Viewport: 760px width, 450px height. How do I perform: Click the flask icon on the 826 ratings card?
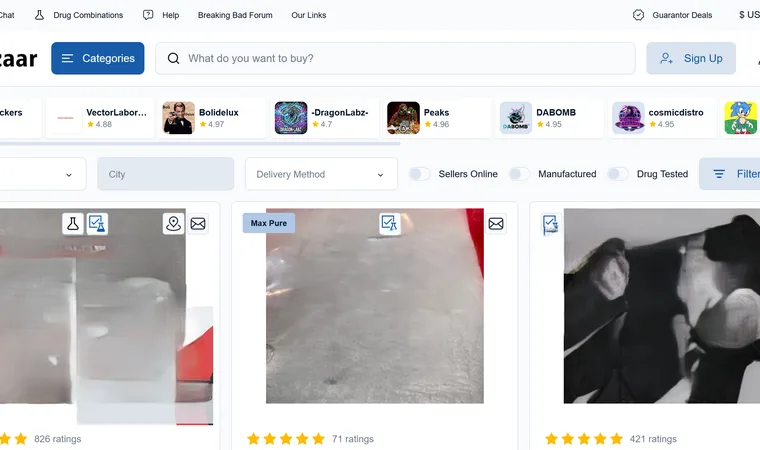click(x=73, y=224)
